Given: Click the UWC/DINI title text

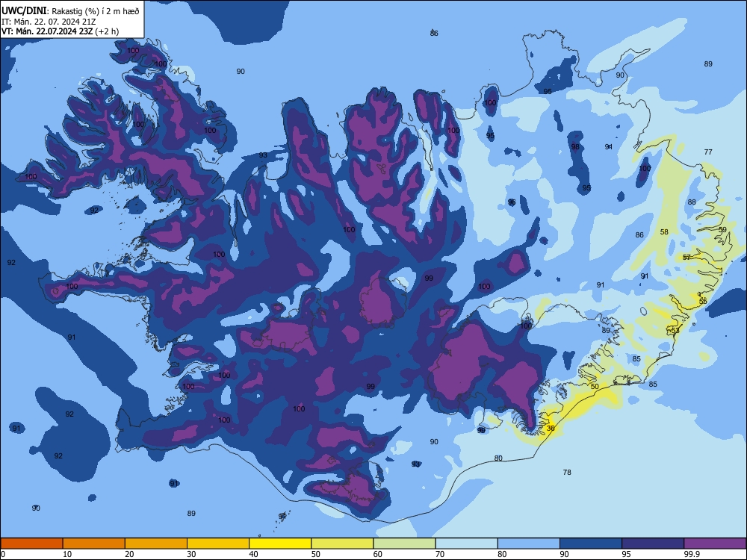Looking at the screenshot, I should 24,10.
